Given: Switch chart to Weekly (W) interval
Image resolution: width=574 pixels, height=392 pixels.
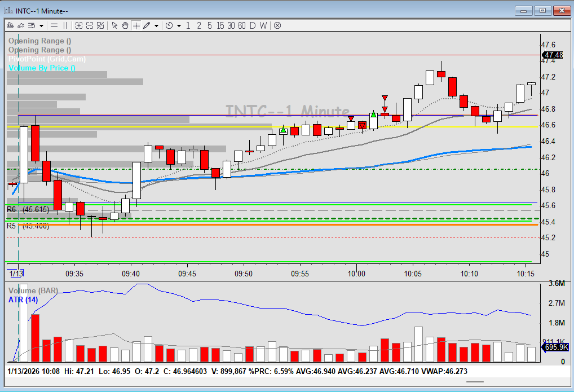Looking at the screenshot, I should click(263, 25).
